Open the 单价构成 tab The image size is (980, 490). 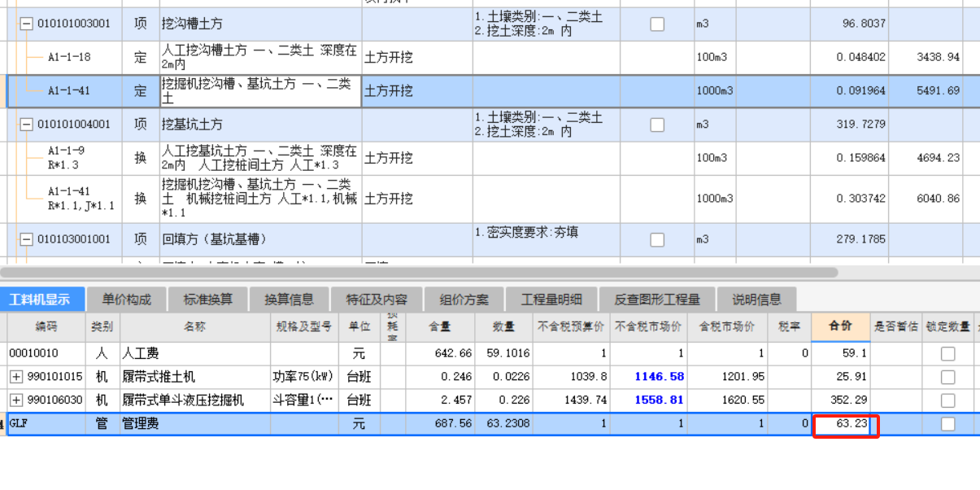tap(126, 299)
